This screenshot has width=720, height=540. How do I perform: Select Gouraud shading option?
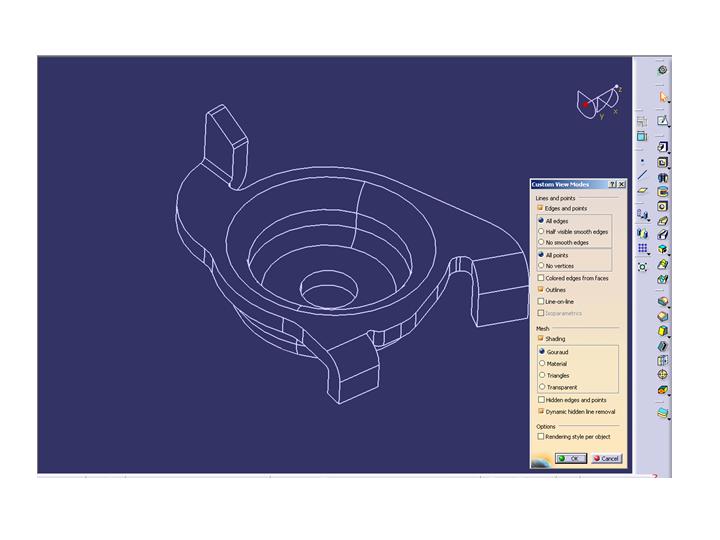coord(542,352)
